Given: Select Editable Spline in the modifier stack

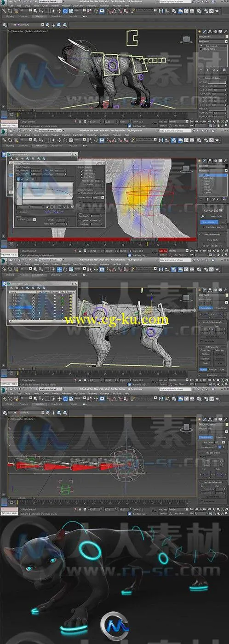Looking at the screenshot, I should [208, 49].
